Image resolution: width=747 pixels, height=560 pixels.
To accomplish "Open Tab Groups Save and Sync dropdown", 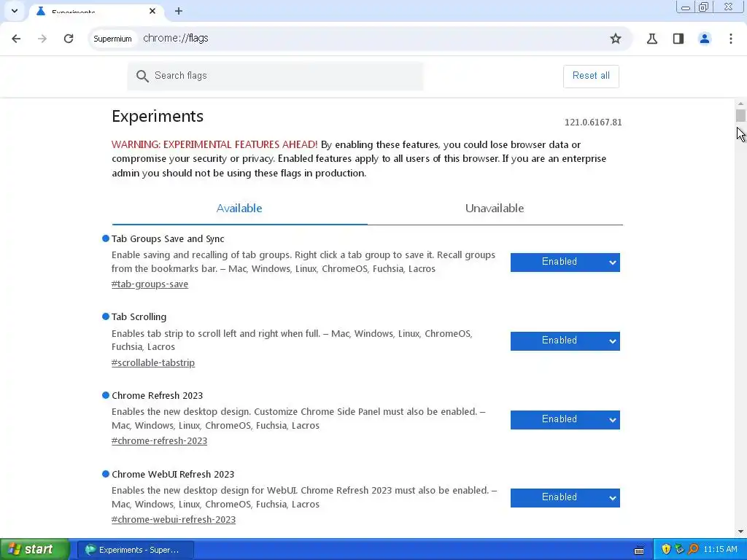I will (x=565, y=262).
